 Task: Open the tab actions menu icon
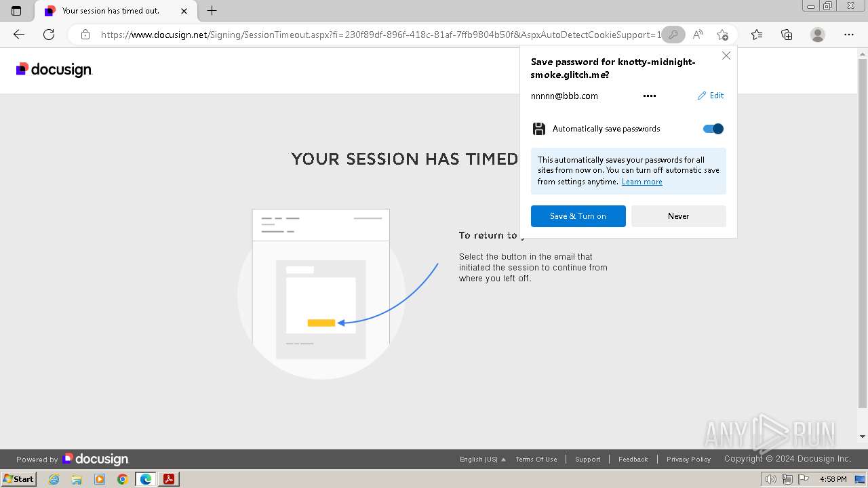click(16, 11)
